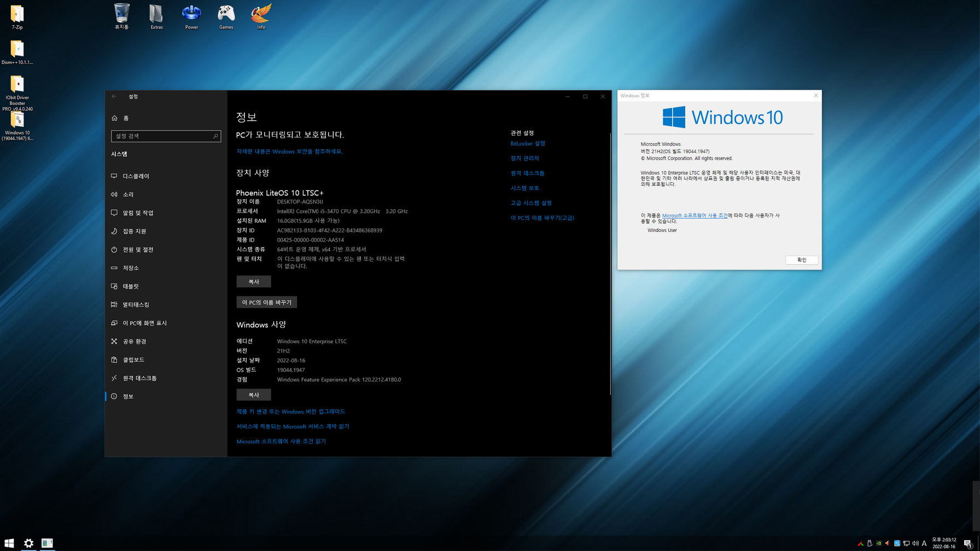980x551 pixels.
Task: Open the Extras desktop icon
Action: [x=156, y=16]
